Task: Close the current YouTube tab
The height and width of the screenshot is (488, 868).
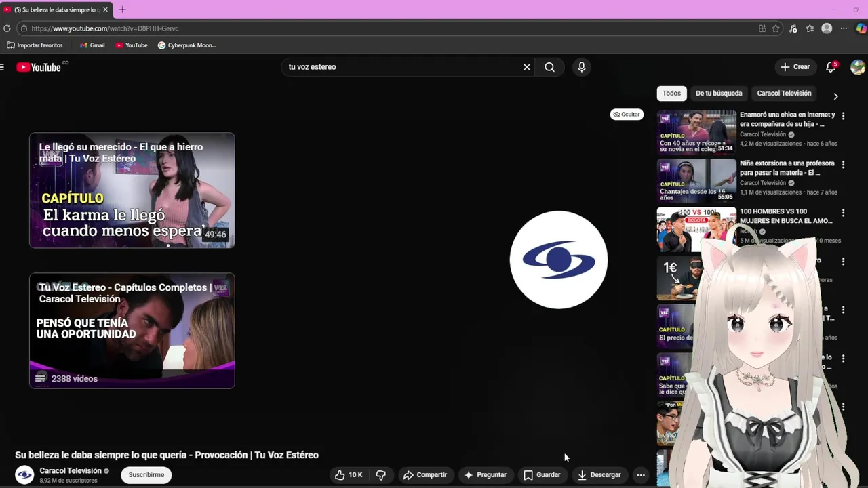Action: (x=105, y=10)
